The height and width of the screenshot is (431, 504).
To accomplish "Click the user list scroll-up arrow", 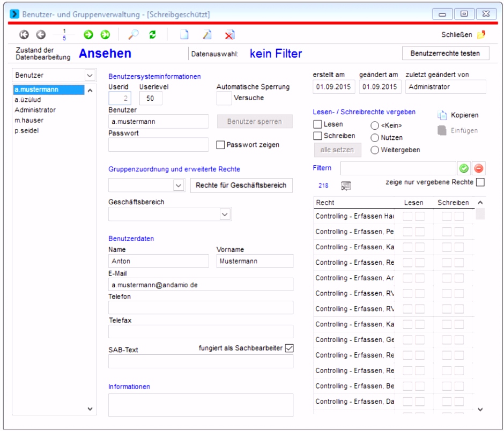I will tap(90, 91).
